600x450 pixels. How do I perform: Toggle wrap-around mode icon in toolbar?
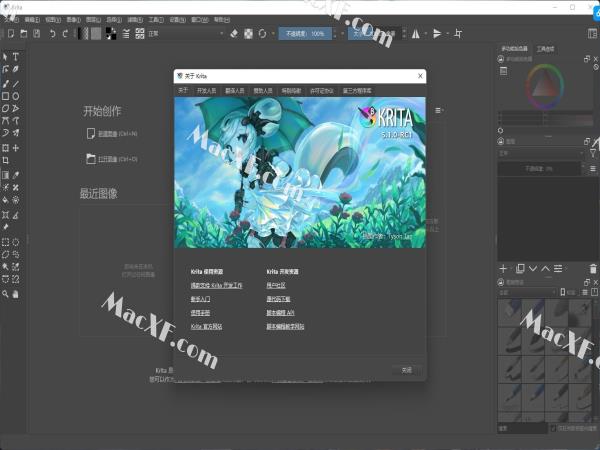[458, 34]
